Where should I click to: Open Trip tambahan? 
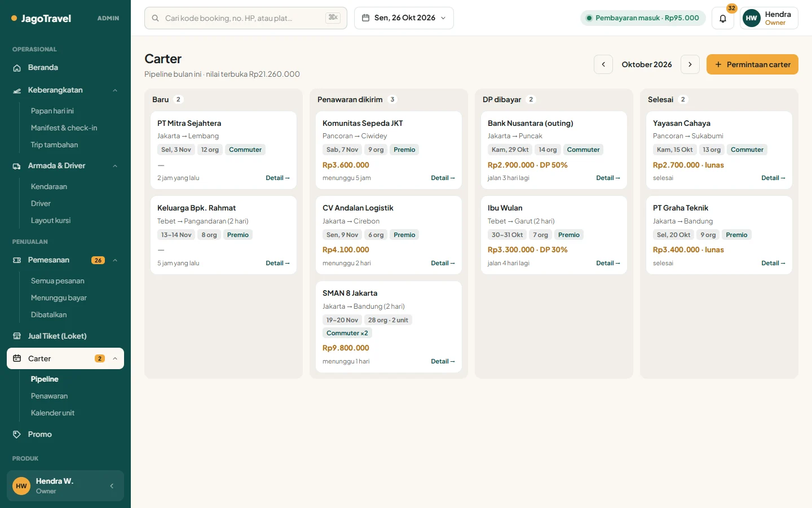[54, 145]
